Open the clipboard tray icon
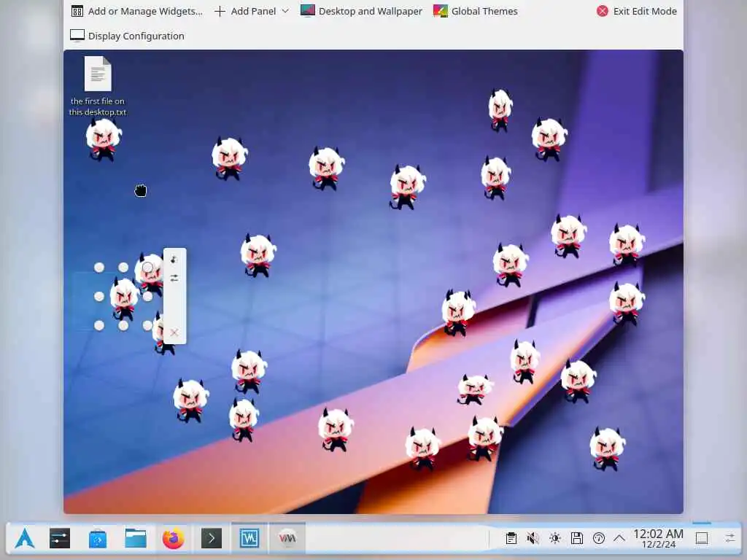Screen dimensions: 747x560 (x=511, y=539)
